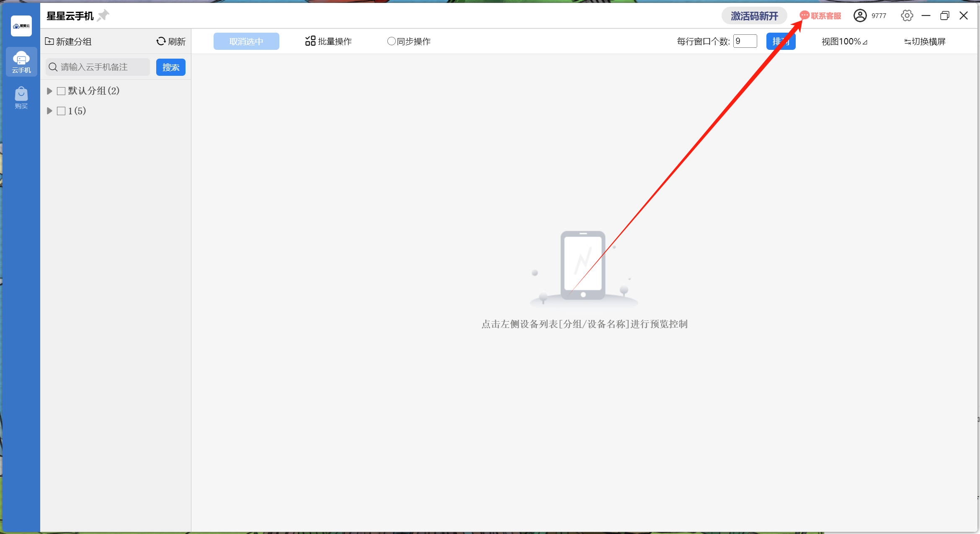Expand the 默认分组 tree arrow

pos(49,91)
